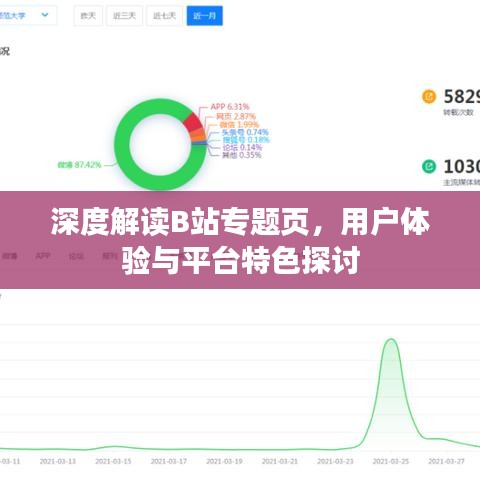Click the 2021-03-15 axis date label

pyautogui.click(x=113, y=461)
